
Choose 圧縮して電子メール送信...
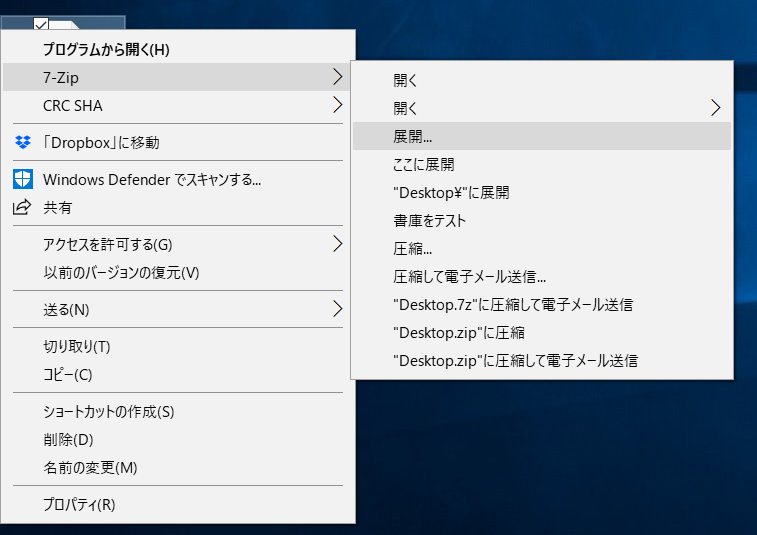542,276
